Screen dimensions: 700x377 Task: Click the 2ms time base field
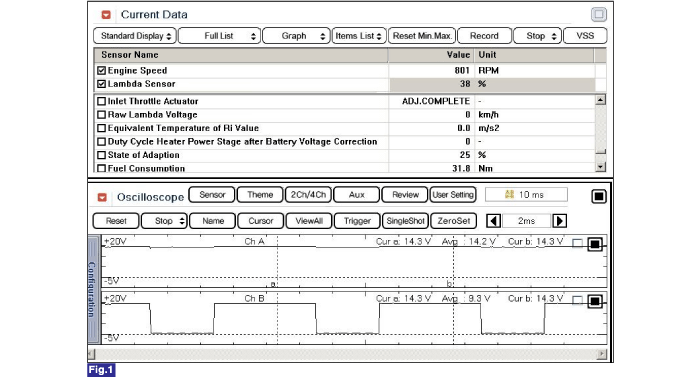pyautogui.click(x=526, y=221)
